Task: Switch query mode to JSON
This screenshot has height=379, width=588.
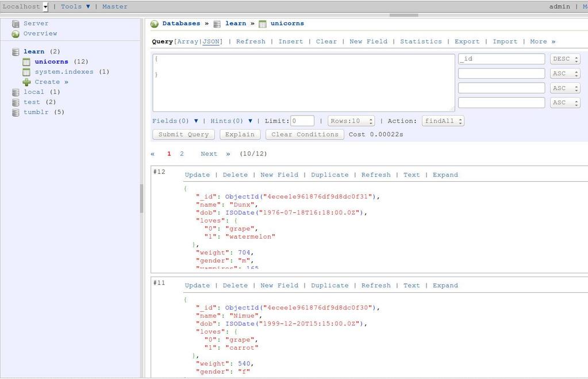Action: 211,41
